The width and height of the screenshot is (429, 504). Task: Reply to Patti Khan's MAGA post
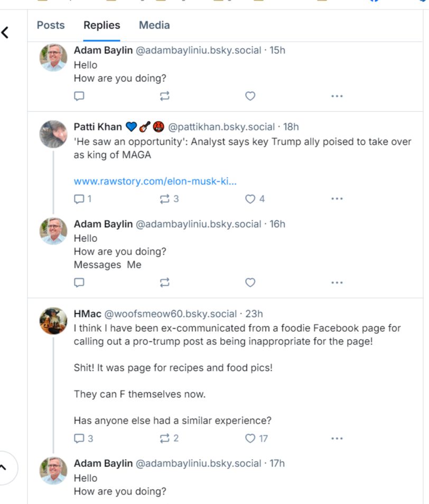click(x=79, y=199)
